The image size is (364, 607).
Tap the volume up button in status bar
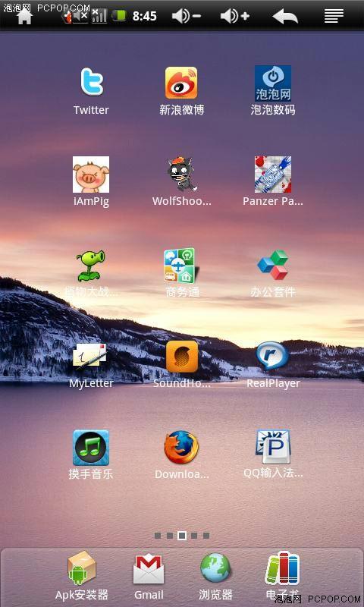pyautogui.click(x=235, y=16)
